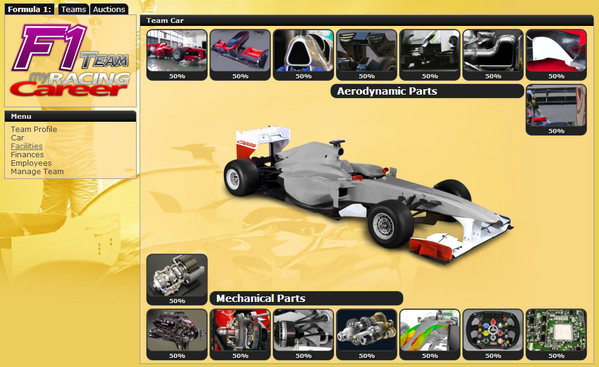Screen dimensions: 599x367
Task: Open the Auctions tab
Action: [x=109, y=9]
